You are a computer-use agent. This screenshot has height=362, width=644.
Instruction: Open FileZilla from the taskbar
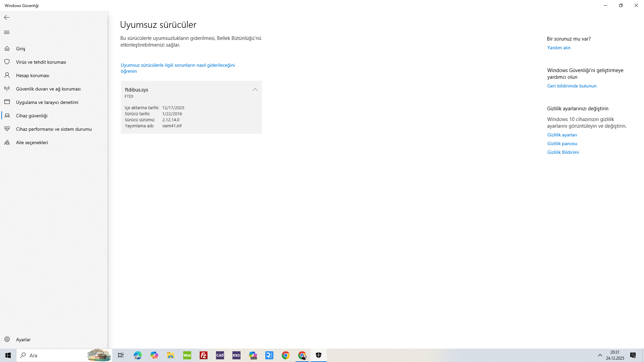point(204,355)
